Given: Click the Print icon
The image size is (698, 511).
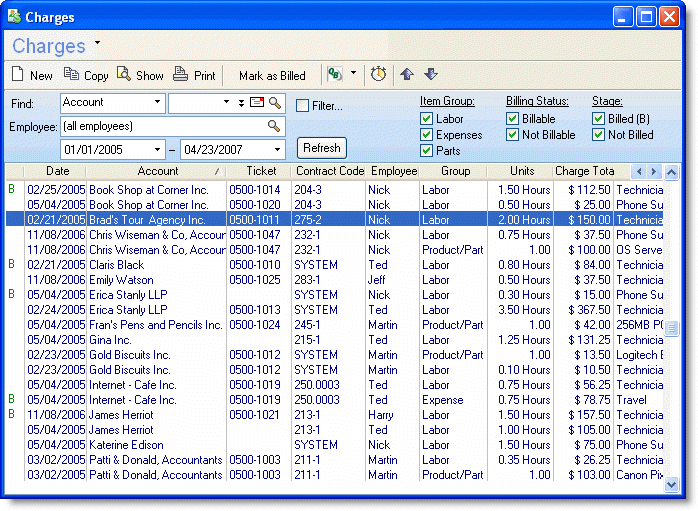Looking at the screenshot, I should (180, 75).
